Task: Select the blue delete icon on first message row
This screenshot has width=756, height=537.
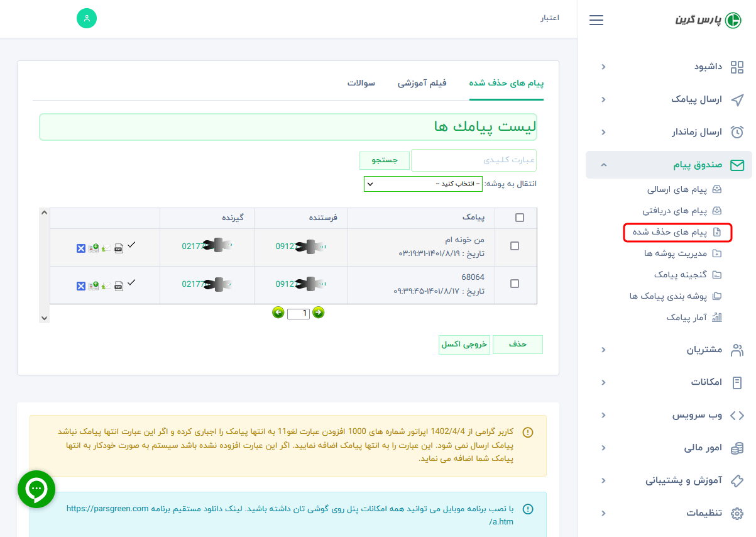Action: pyautogui.click(x=81, y=248)
